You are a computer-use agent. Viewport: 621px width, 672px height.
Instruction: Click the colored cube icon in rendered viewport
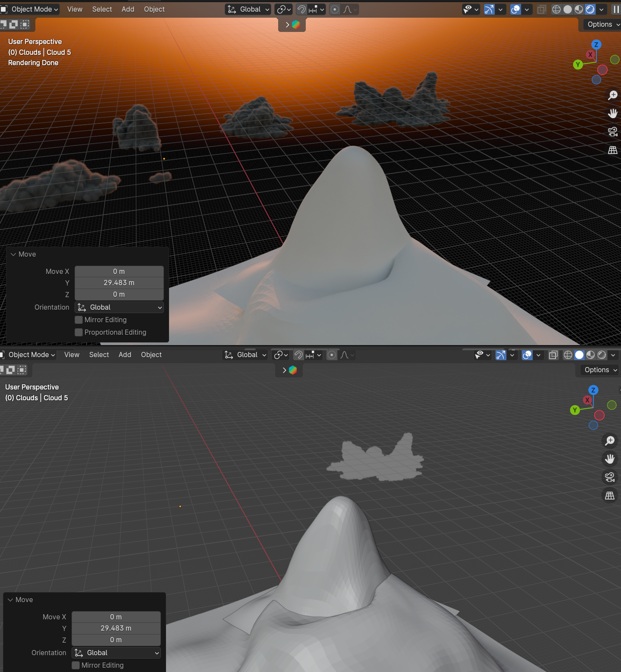[296, 25]
